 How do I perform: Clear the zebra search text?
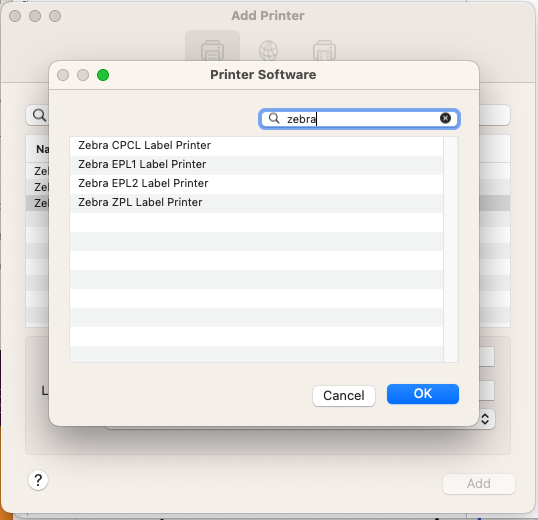(x=445, y=118)
